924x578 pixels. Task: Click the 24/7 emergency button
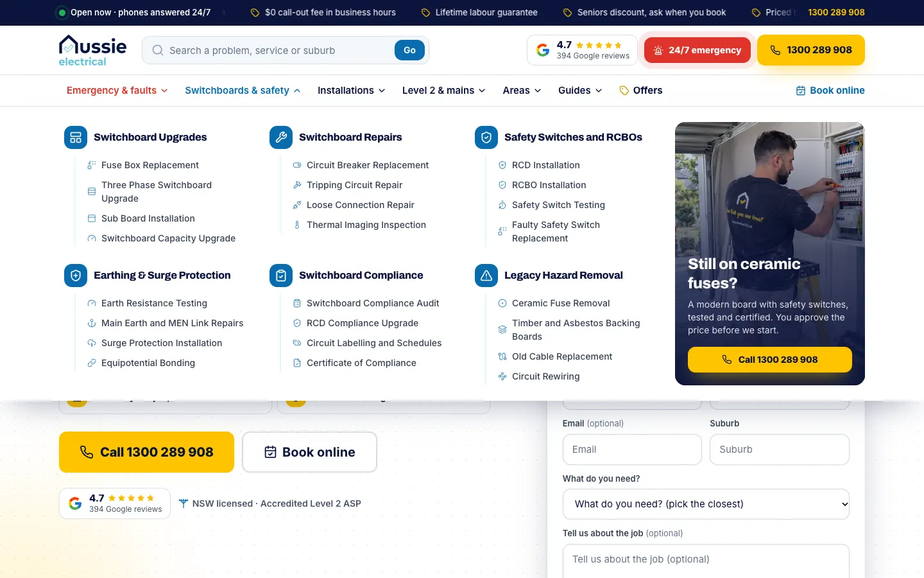click(697, 50)
